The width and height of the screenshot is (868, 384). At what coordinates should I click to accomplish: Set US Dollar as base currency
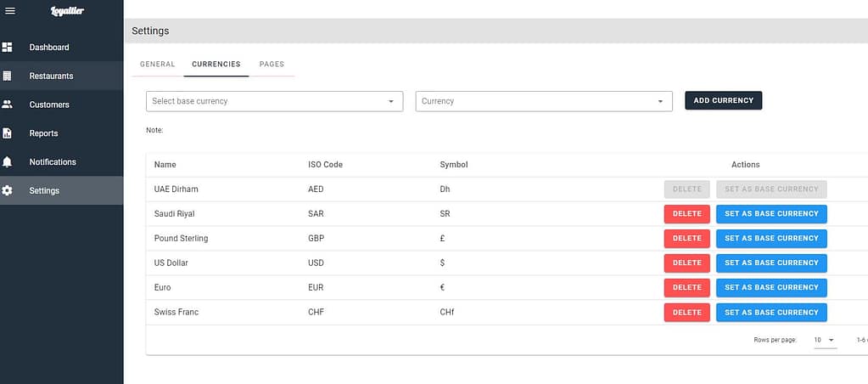771,263
